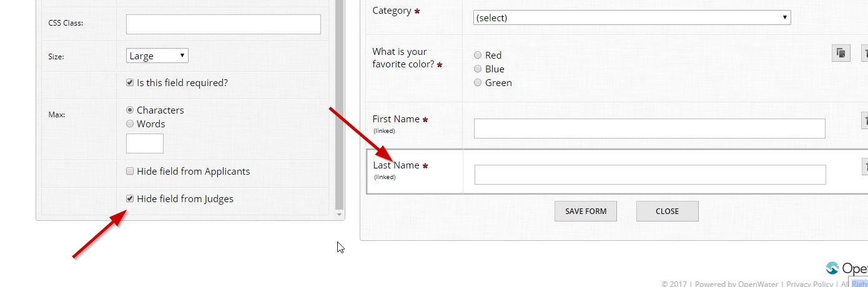Click the delete icon in Last Name row
Viewport: 868px width, 287px height.
pos(865,167)
